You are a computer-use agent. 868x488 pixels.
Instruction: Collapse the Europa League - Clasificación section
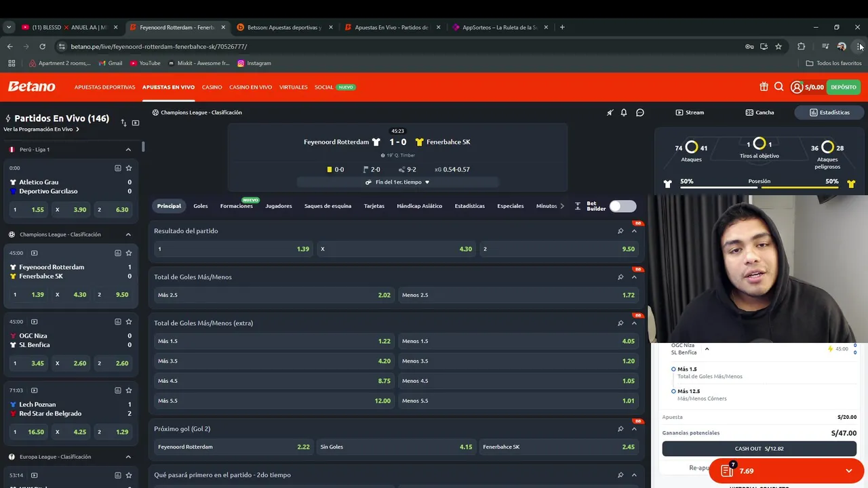pos(128,457)
